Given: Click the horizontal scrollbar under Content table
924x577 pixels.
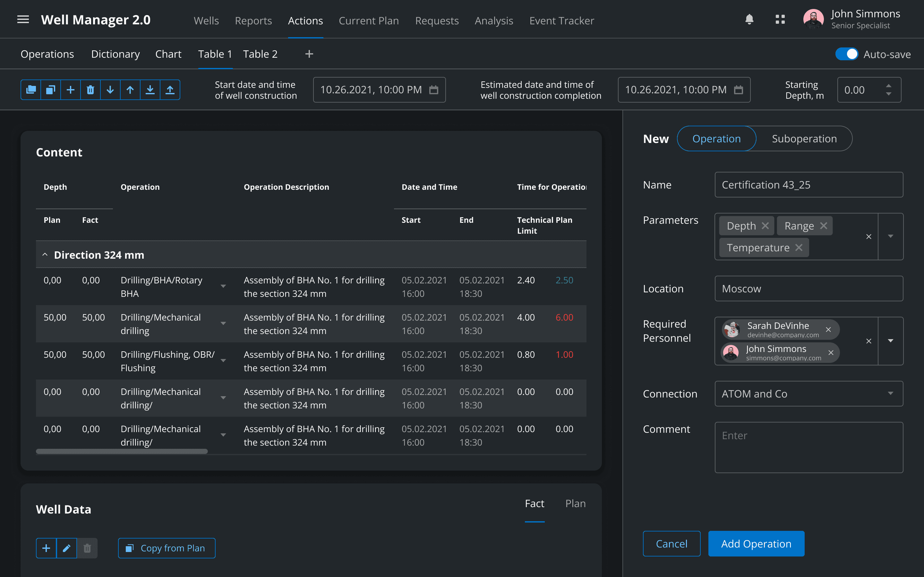Looking at the screenshot, I should (x=122, y=451).
